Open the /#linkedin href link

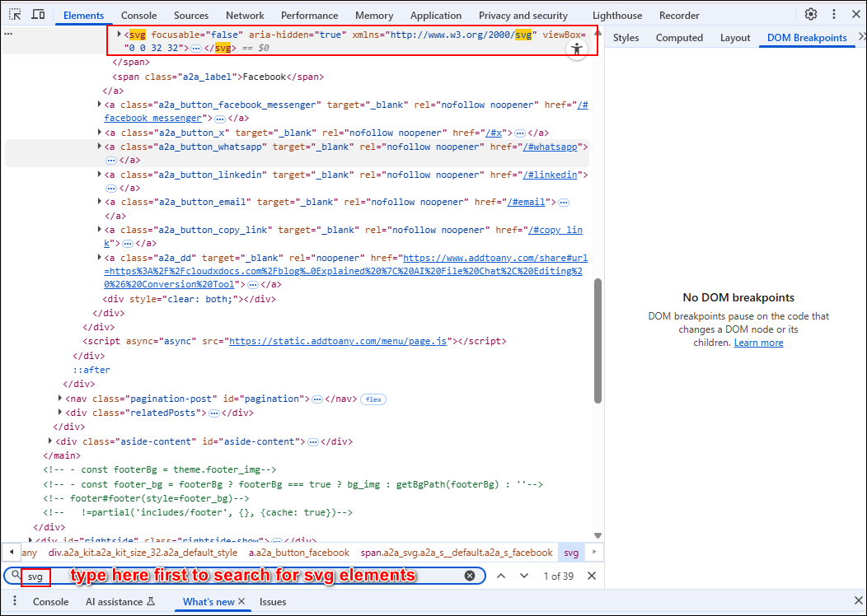click(550, 175)
